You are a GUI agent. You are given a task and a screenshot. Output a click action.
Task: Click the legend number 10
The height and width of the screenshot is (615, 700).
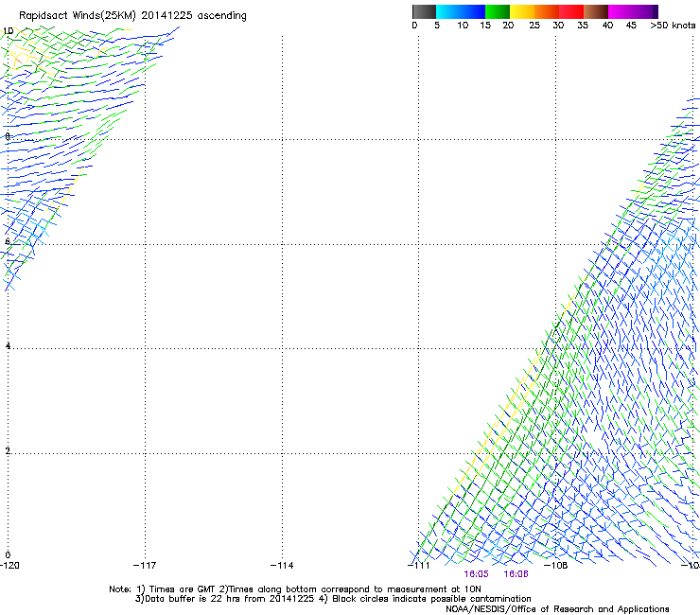click(x=463, y=26)
